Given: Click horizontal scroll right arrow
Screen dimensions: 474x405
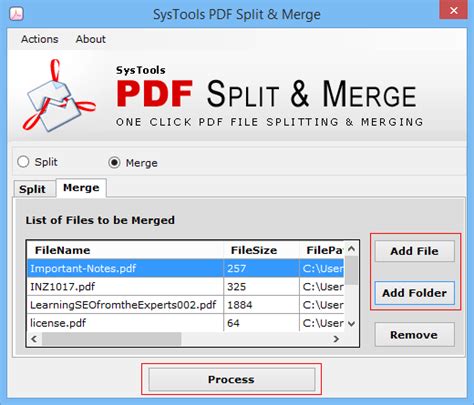Looking at the screenshot, I should coord(336,339).
